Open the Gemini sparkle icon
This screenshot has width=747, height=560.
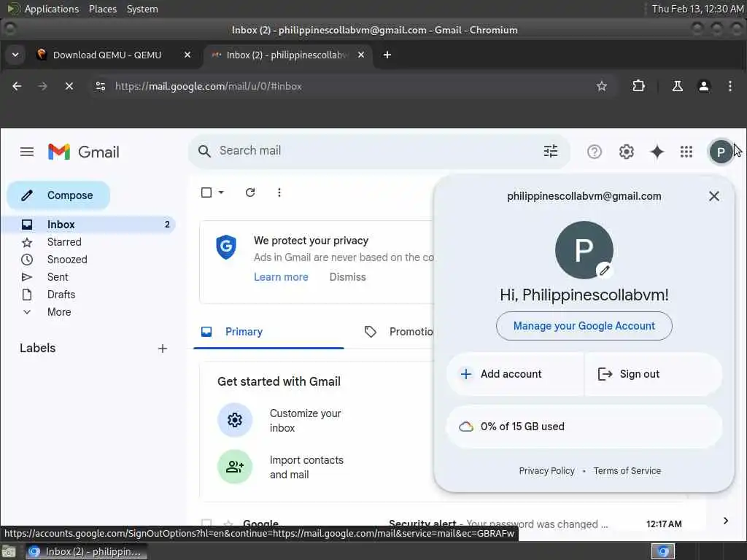click(657, 152)
